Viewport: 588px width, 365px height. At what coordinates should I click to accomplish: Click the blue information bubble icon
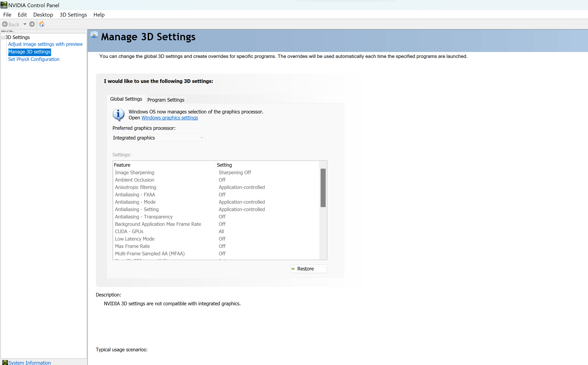[x=118, y=115]
